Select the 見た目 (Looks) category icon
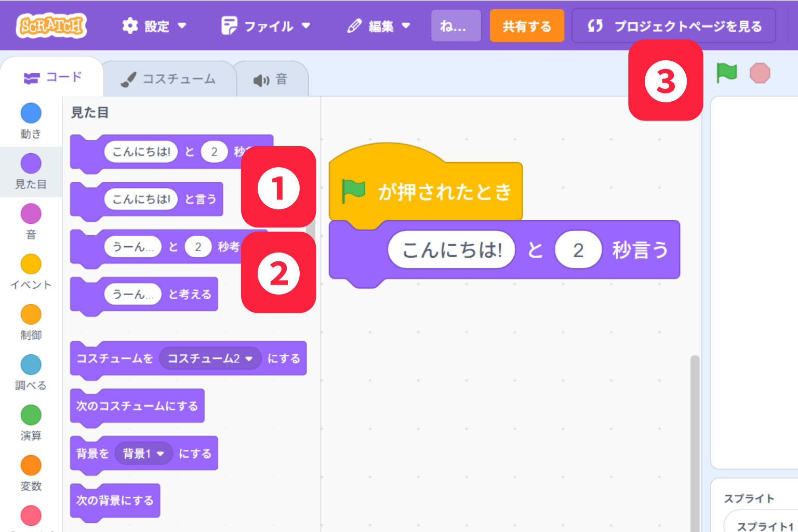Screen dimensions: 798x532 (x=31, y=163)
